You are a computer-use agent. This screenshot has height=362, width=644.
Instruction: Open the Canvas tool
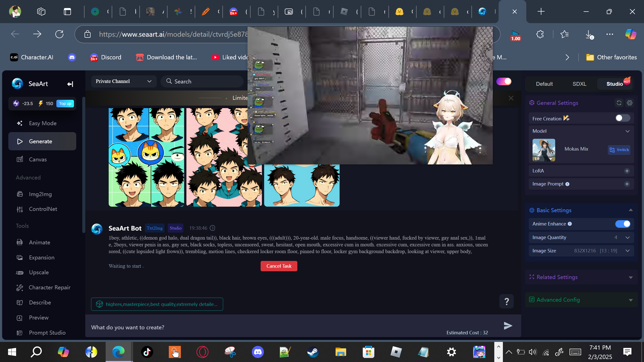point(42,159)
